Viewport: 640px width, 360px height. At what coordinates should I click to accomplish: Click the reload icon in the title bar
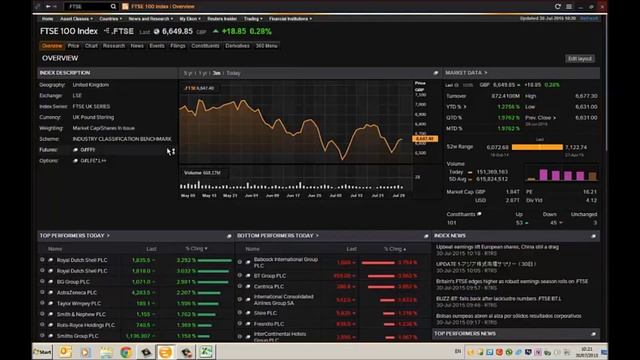coord(558,7)
